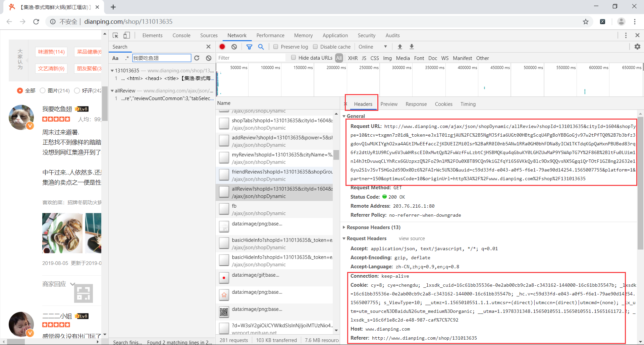Filter requests by Img type

point(387,58)
